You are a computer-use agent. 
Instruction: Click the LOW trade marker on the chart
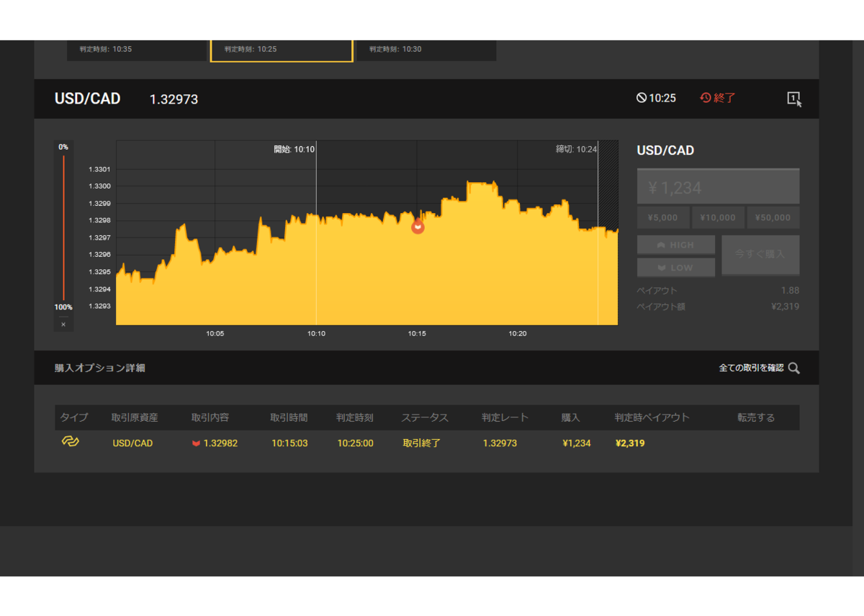418,227
